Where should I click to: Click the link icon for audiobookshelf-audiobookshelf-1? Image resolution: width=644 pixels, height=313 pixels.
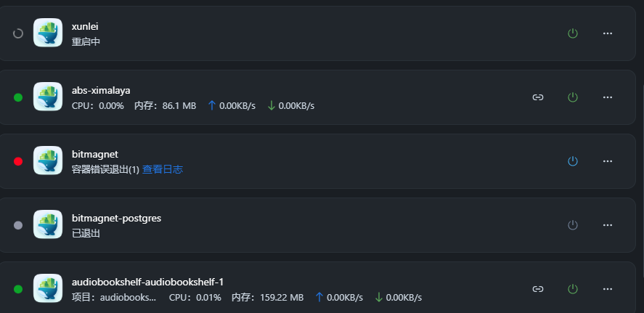[538, 289]
